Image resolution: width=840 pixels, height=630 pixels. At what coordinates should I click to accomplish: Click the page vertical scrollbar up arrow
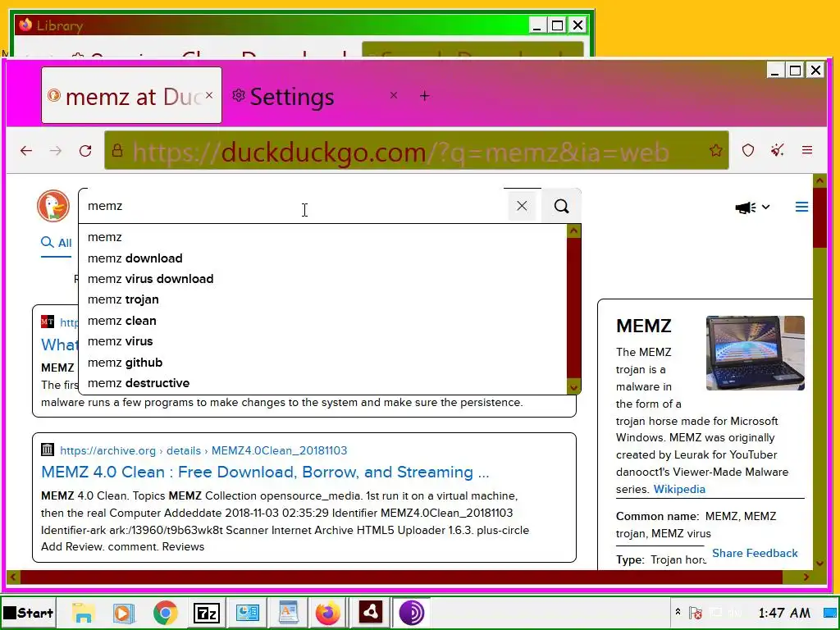coord(819,180)
